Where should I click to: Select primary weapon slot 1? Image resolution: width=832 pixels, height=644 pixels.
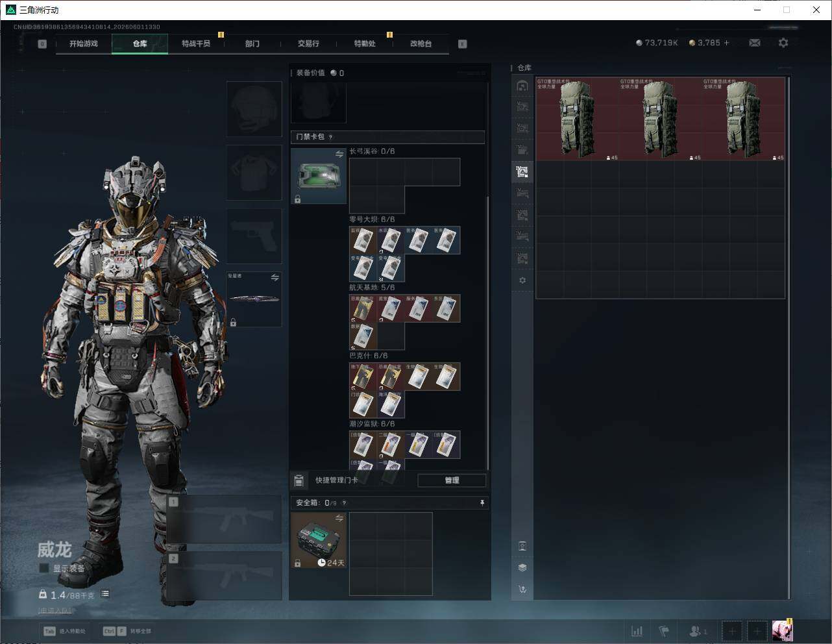pos(225,519)
